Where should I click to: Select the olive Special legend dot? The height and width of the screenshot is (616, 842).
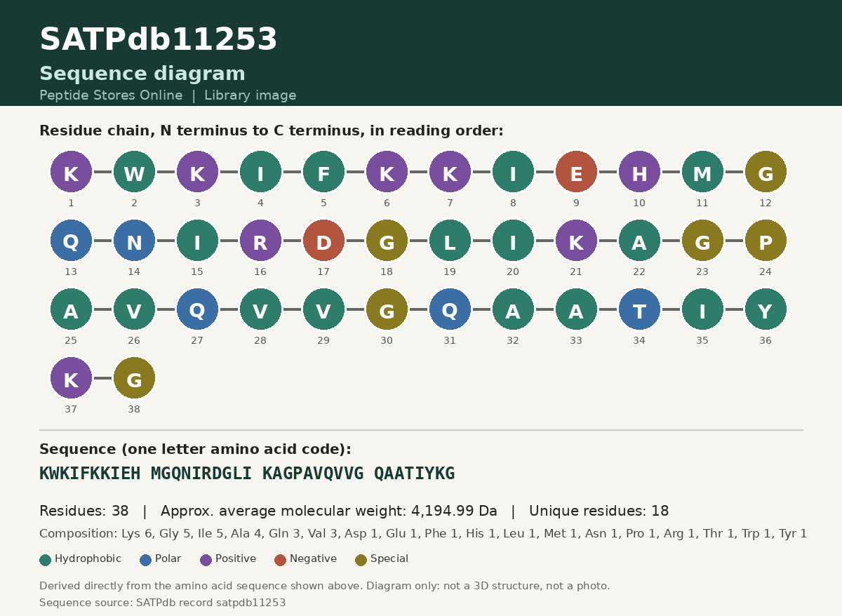pyautogui.click(x=361, y=560)
